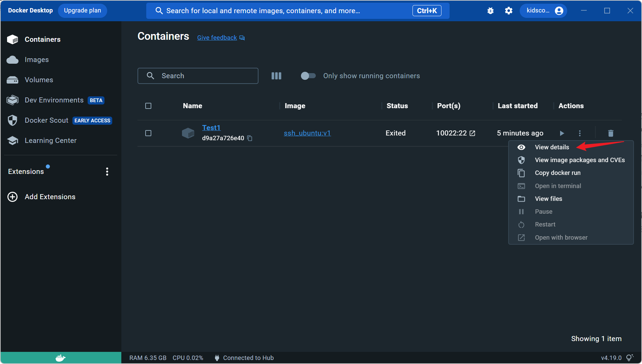Viewport: 642px width, 364px height.
Task: Open the Test1 container link
Action: tap(211, 128)
